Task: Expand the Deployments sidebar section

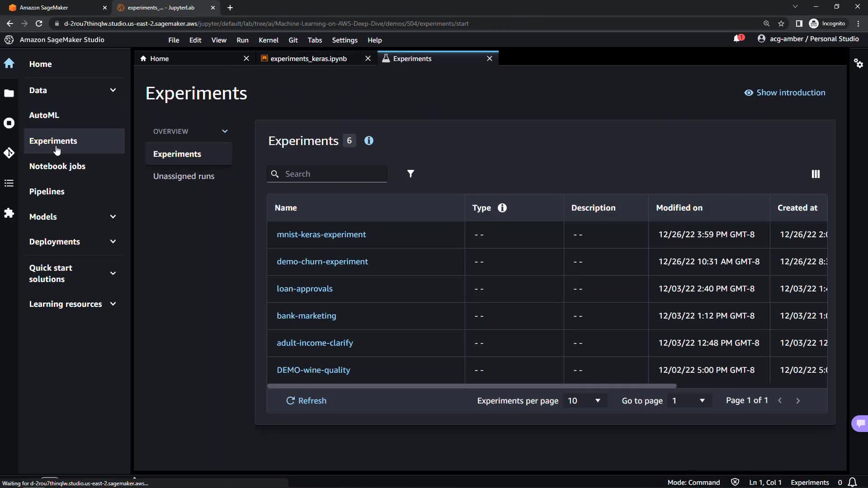Action: tap(113, 242)
